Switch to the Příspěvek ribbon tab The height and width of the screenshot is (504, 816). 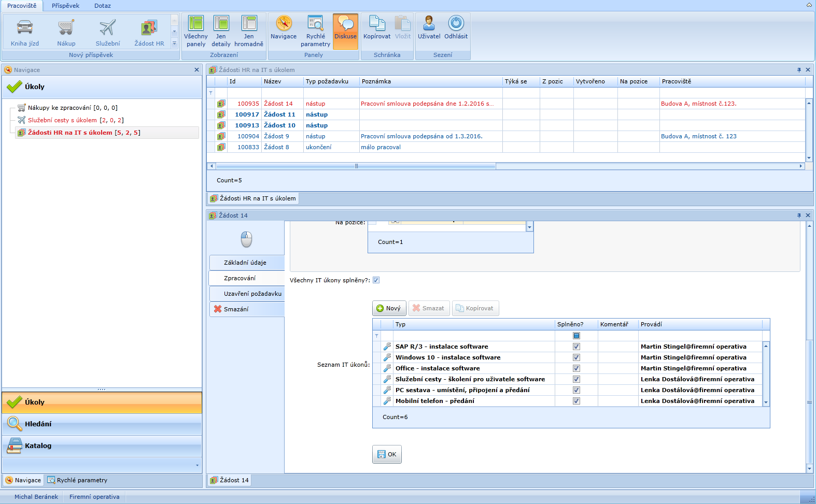click(65, 6)
